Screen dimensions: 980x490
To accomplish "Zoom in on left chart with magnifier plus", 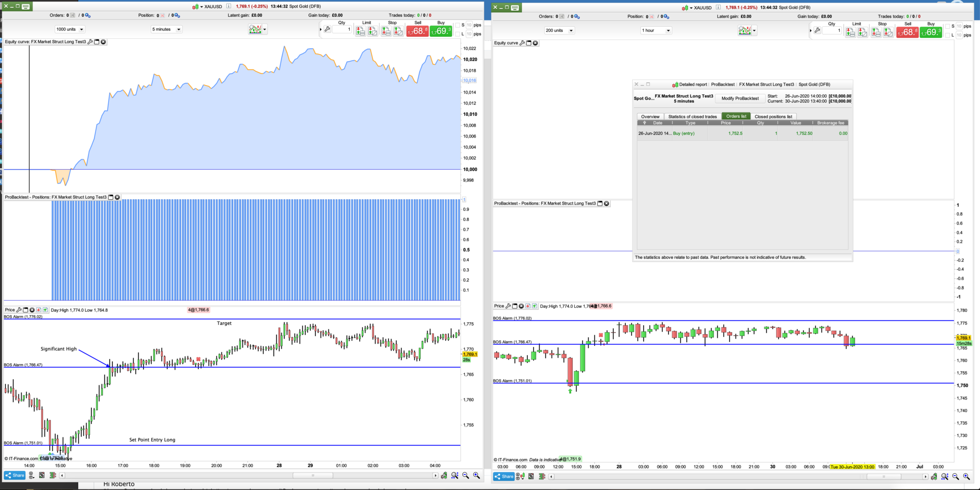I will [477, 475].
